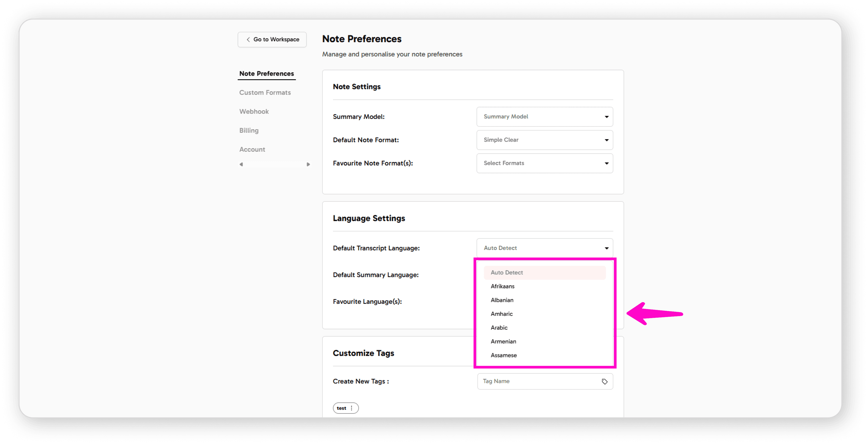Viewport: 868px width, 444px height.
Task: Select Armenian from the language options
Action: click(504, 341)
